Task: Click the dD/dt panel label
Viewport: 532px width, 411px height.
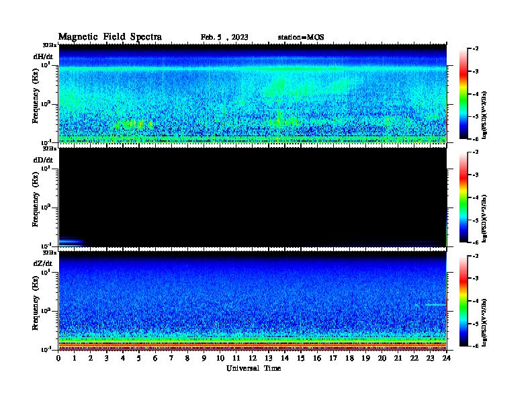Action: click(x=43, y=160)
